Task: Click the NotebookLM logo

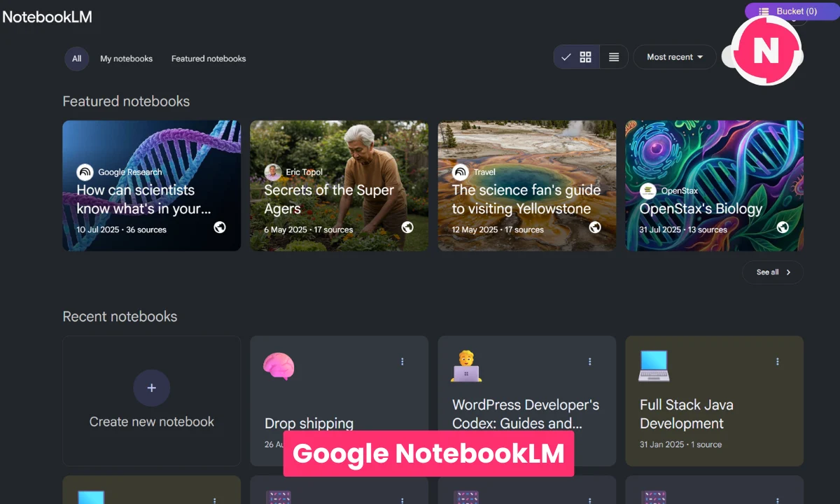Action: [x=47, y=16]
